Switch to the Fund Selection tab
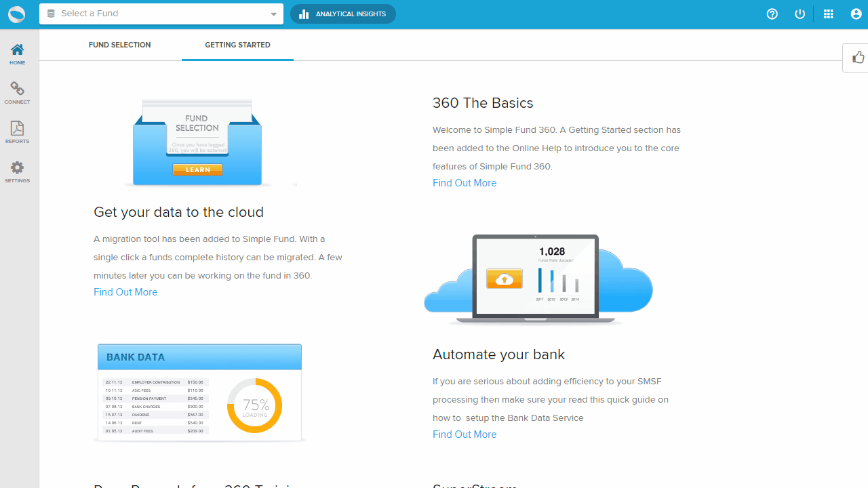 pos(119,45)
